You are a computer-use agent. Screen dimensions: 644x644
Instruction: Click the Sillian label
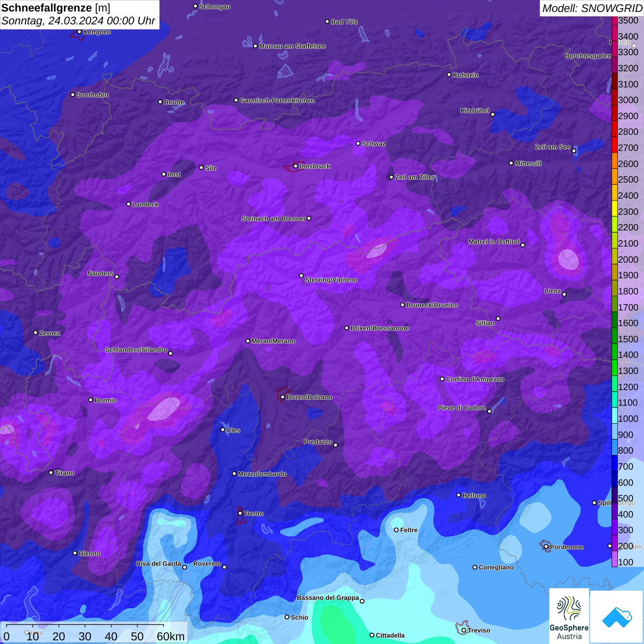click(x=485, y=323)
